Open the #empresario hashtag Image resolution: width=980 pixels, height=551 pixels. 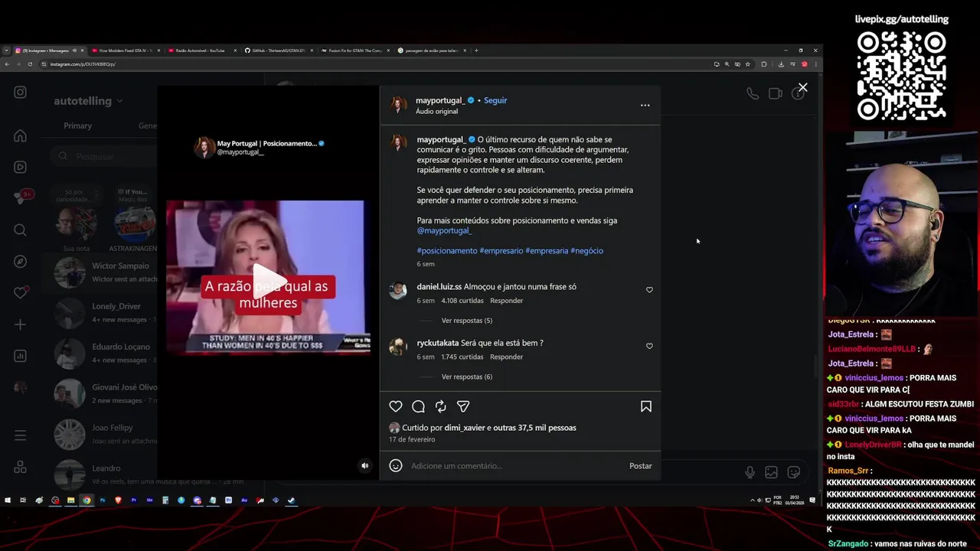coord(501,251)
